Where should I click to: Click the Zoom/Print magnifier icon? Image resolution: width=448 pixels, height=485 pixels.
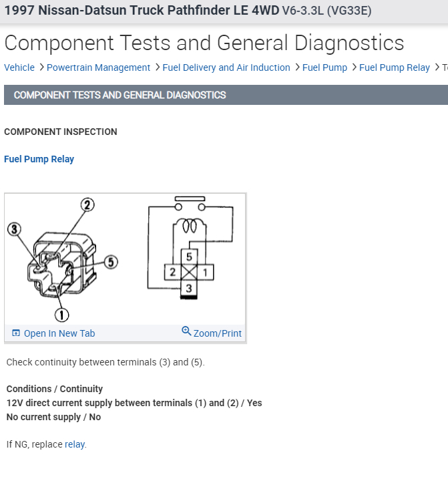click(x=186, y=331)
